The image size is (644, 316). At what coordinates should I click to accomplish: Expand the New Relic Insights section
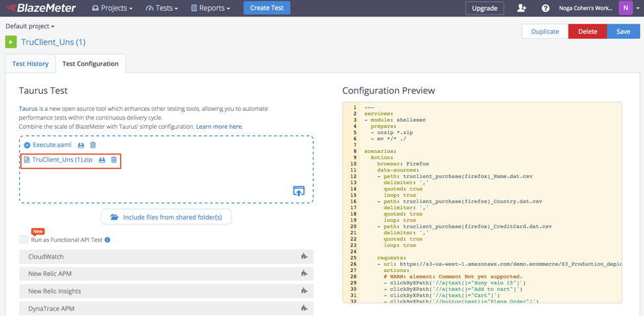(166, 291)
